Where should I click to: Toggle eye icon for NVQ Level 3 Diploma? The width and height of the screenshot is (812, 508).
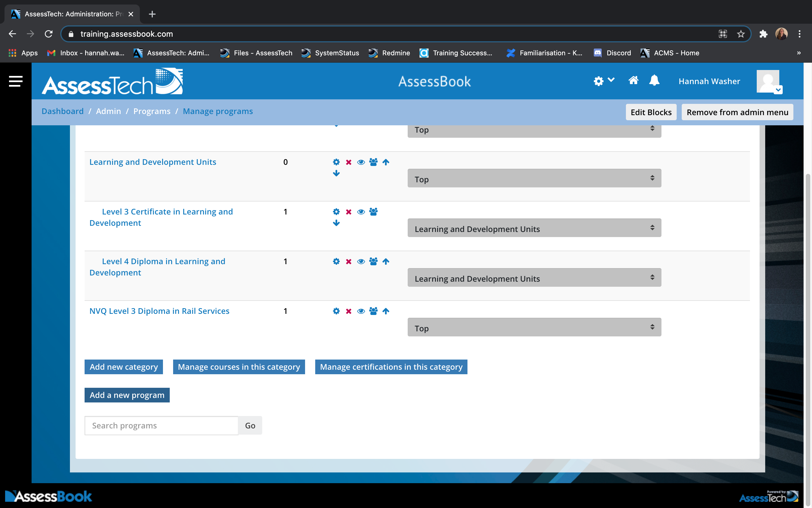(x=361, y=312)
